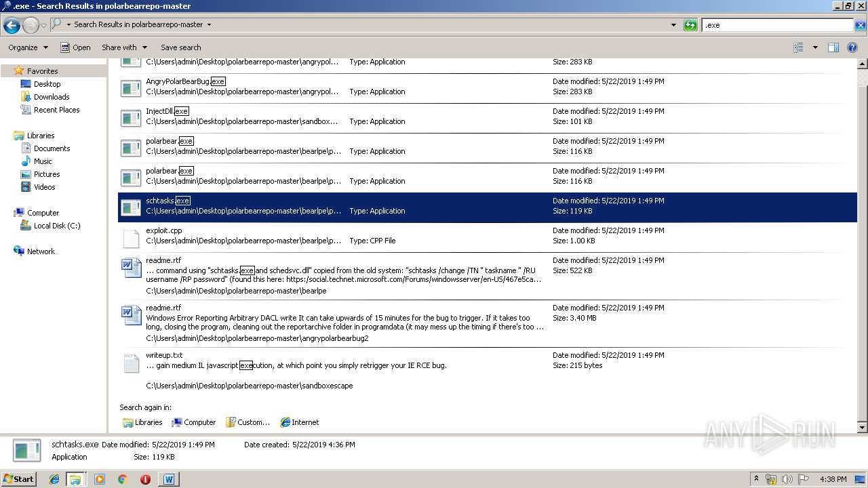The image size is (868, 488).
Task: Open Downloads in Favorites
Action: tap(52, 97)
